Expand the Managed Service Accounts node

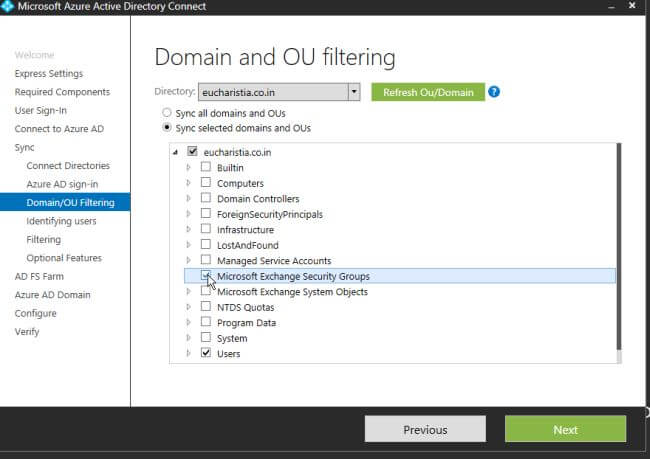coord(189,261)
